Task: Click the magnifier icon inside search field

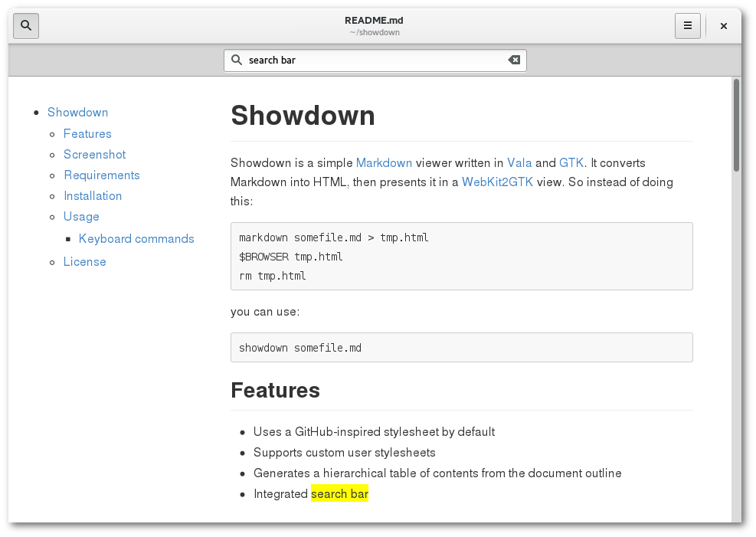Action: [236, 60]
